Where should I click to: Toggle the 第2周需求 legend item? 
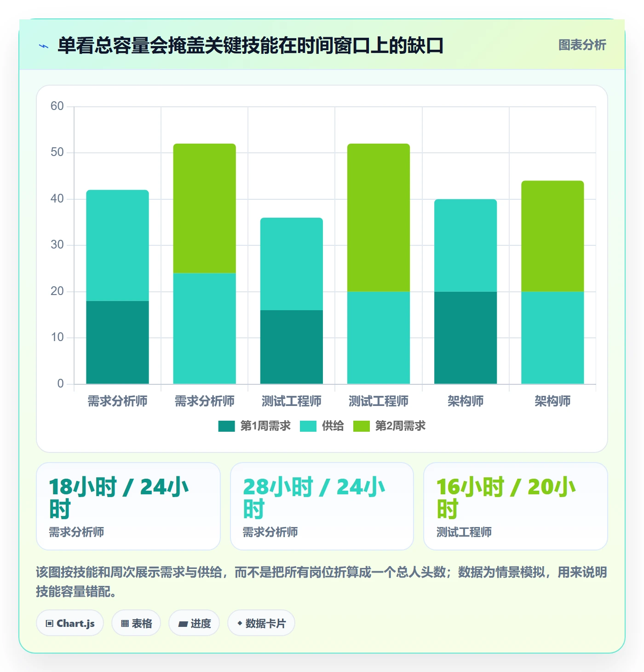(x=389, y=426)
